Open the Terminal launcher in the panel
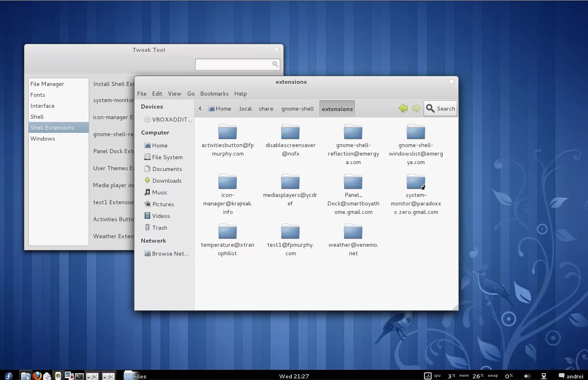The width and height of the screenshot is (588, 380). (79, 376)
